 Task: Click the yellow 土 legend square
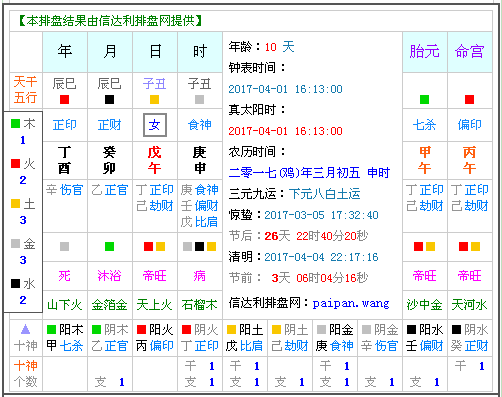15,203
